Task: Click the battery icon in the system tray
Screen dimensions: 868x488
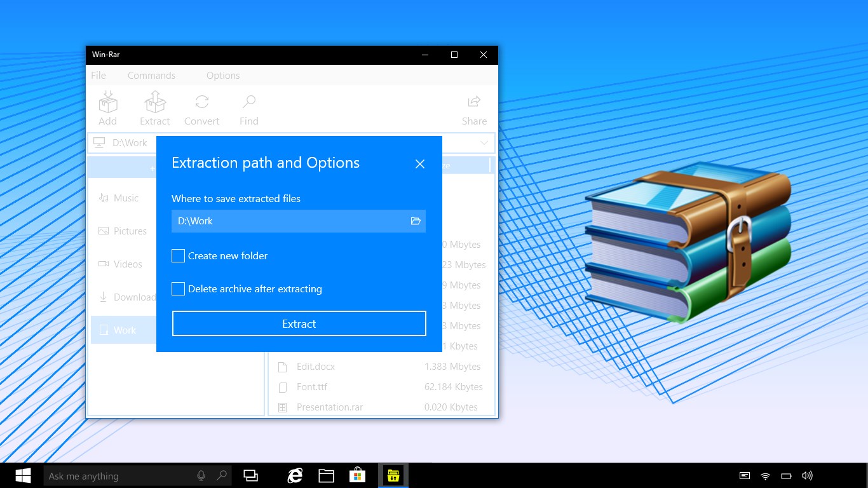Action: (x=786, y=476)
